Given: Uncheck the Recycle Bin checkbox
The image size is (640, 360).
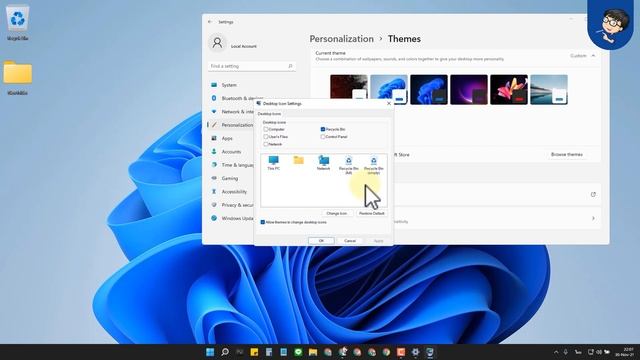Looking at the screenshot, I should 323,129.
